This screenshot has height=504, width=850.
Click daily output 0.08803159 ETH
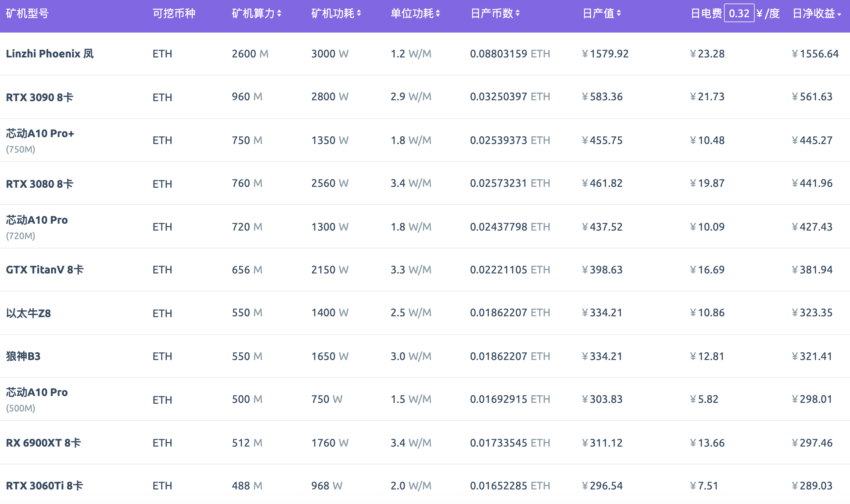click(510, 54)
